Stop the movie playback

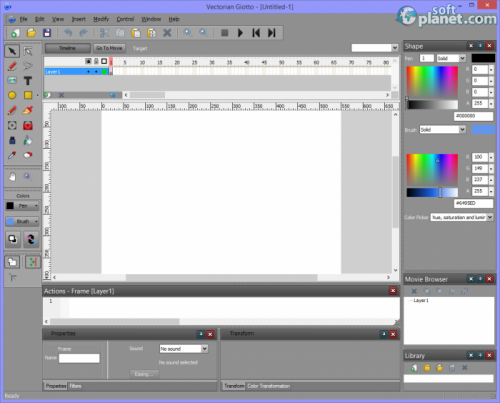[225, 33]
